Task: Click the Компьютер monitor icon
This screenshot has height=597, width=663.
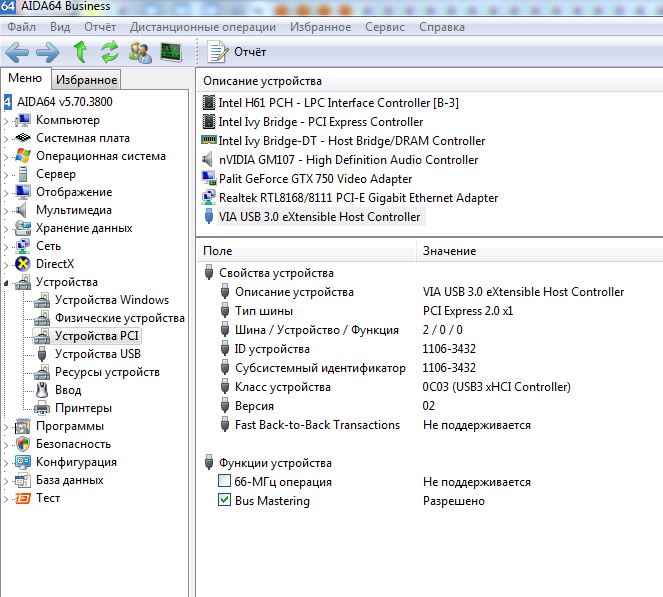Action: [23, 120]
